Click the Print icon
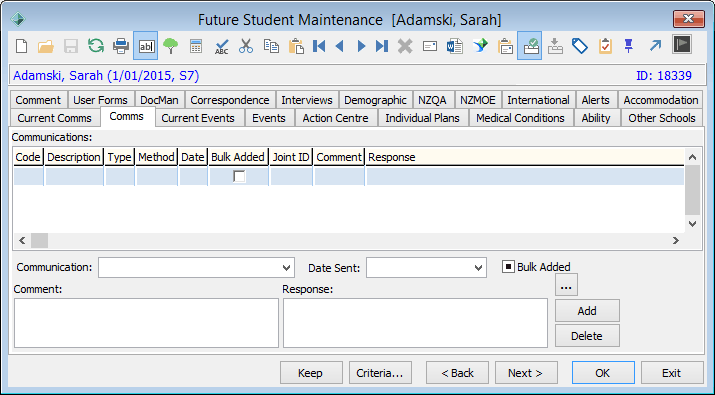The width and height of the screenshot is (715, 395). click(x=121, y=46)
